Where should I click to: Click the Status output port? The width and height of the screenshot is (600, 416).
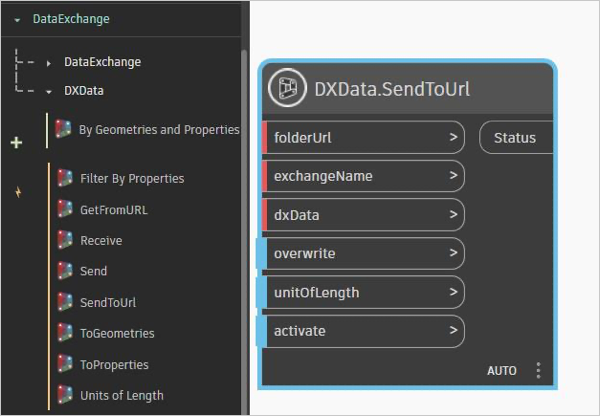pyautogui.click(x=516, y=138)
